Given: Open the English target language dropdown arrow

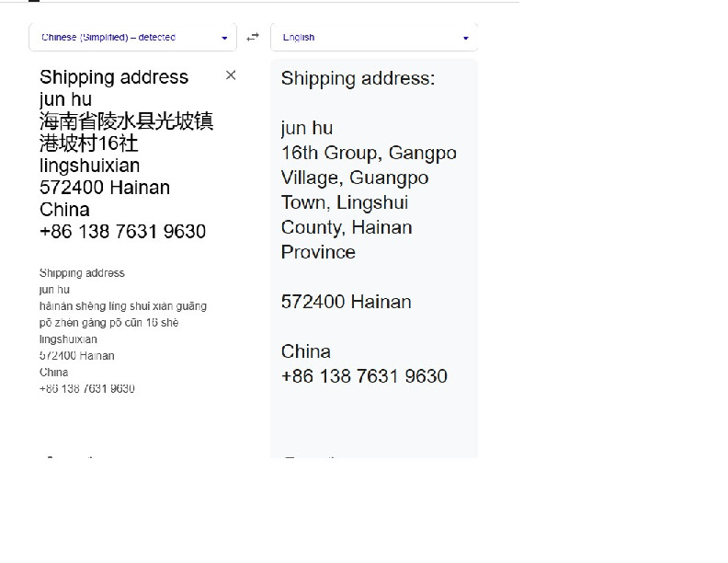Looking at the screenshot, I should click(465, 39).
